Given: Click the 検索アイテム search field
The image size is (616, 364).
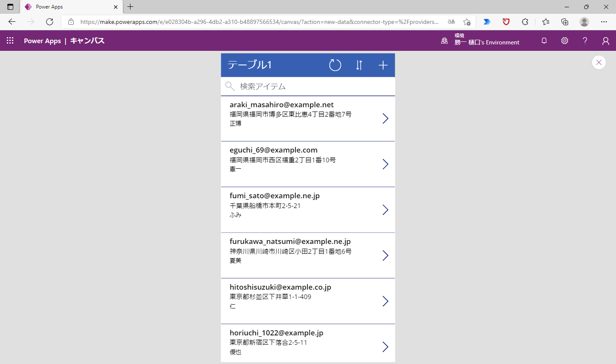Looking at the screenshot, I should tap(308, 86).
